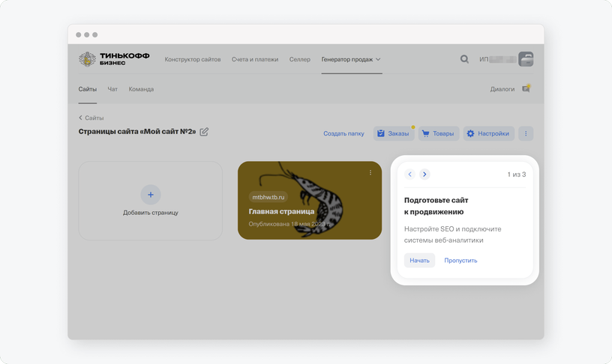The width and height of the screenshot is (612, 364).
Task: Go to previous onboarding tip
Action: [409, 175]
